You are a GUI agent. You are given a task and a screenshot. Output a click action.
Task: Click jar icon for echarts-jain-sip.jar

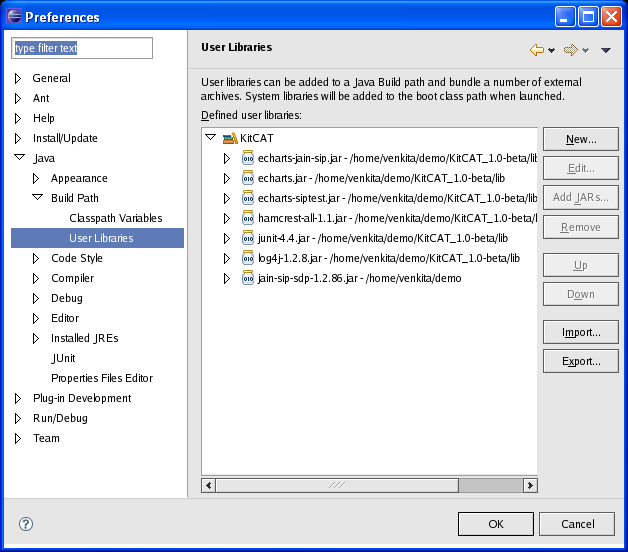click(x=248, y=158)
